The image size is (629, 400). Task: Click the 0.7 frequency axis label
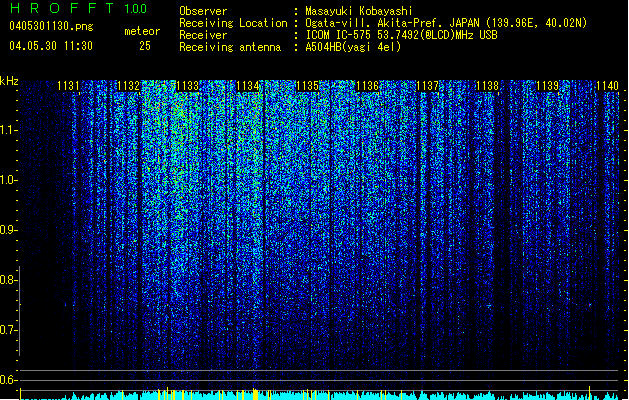coord(8,330)
